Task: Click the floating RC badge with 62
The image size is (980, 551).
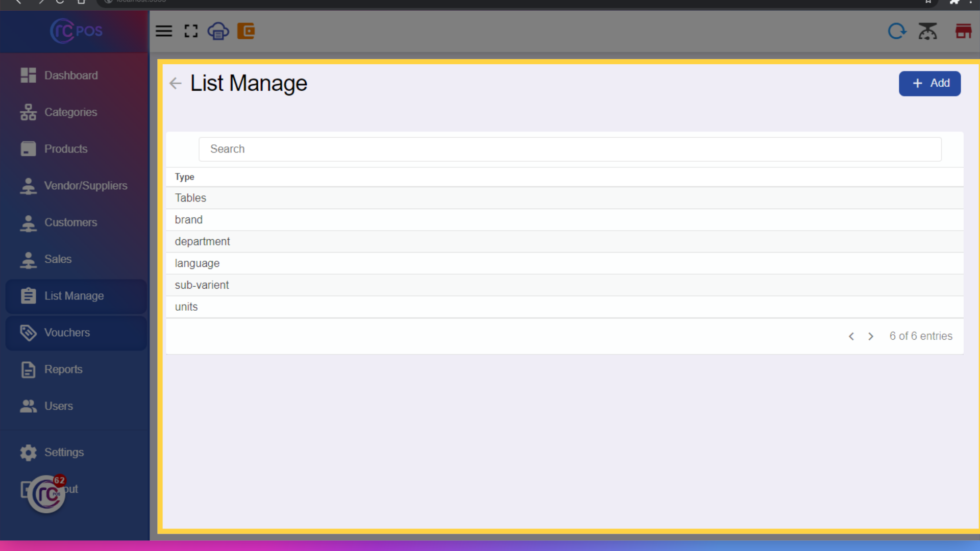Action: click(x=47, y=493)
